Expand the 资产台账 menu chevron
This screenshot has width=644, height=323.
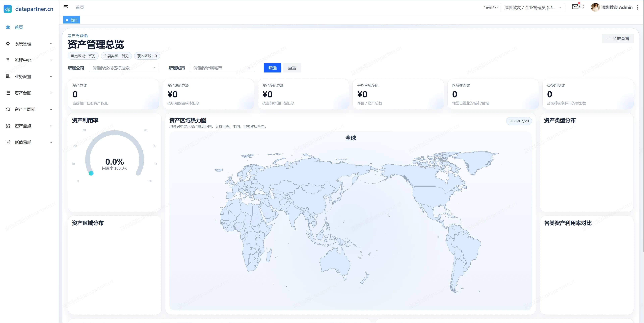click(51, 93)
